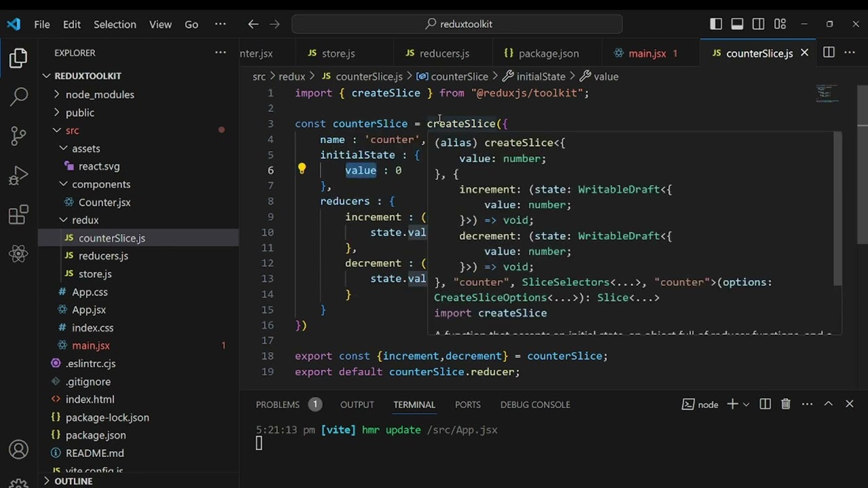This screenshot has width=868, height=488.
Task: Go forward with the right arrow
Action: tap(275, 24)
